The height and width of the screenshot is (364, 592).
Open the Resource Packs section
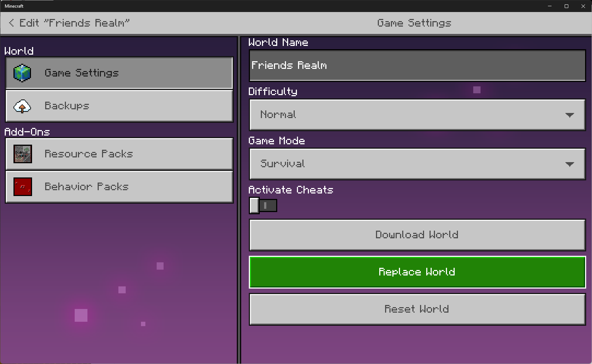pyautogui.click(x=119, y=154)
